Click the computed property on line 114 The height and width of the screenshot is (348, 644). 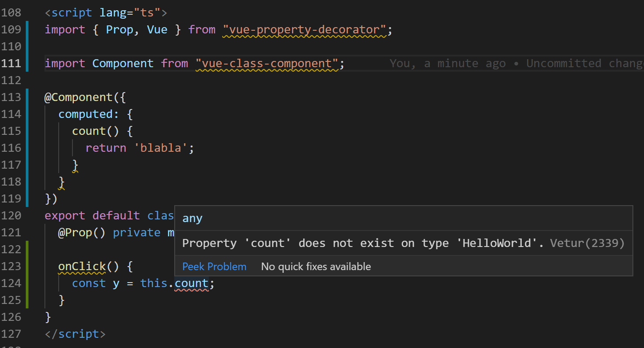pos(87,114)
